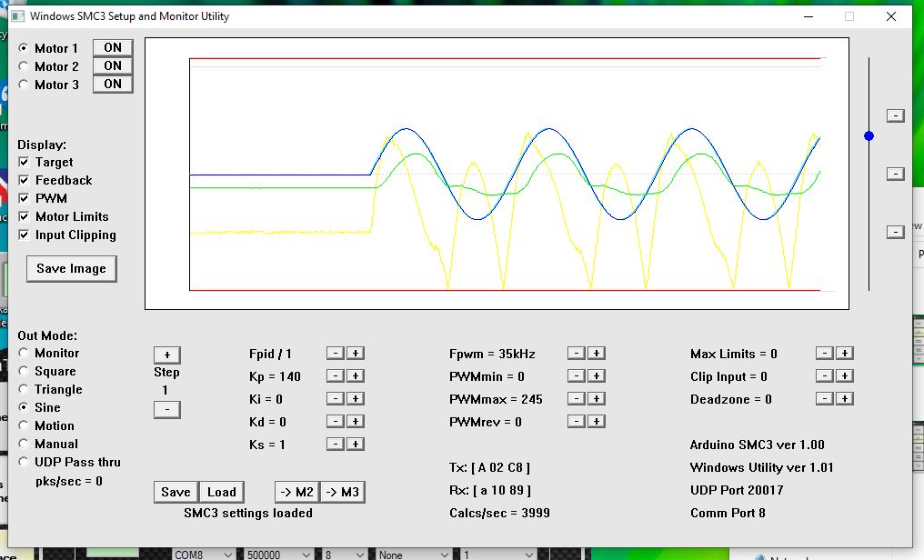Image resolution: width=924 pixels, height=560 pixels.
Task: Select the Motor 1 radio button
Action: pyautogui.click(x=24, y=48)
